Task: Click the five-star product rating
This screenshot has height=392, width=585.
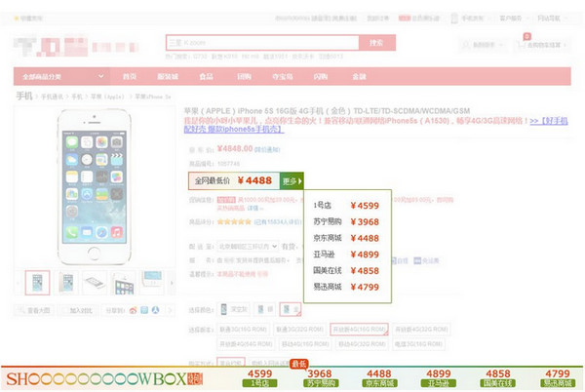Action: [x=234, y=222]
